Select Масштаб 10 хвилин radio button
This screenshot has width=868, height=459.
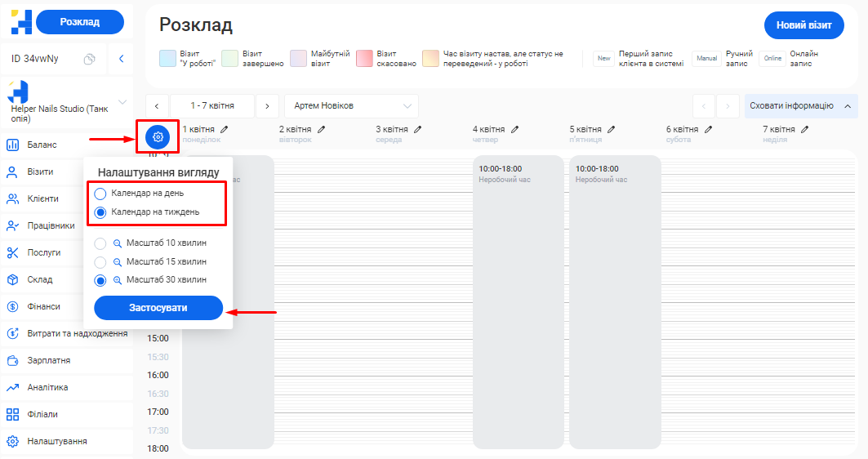pyautogui.click(x=100, y=243)
